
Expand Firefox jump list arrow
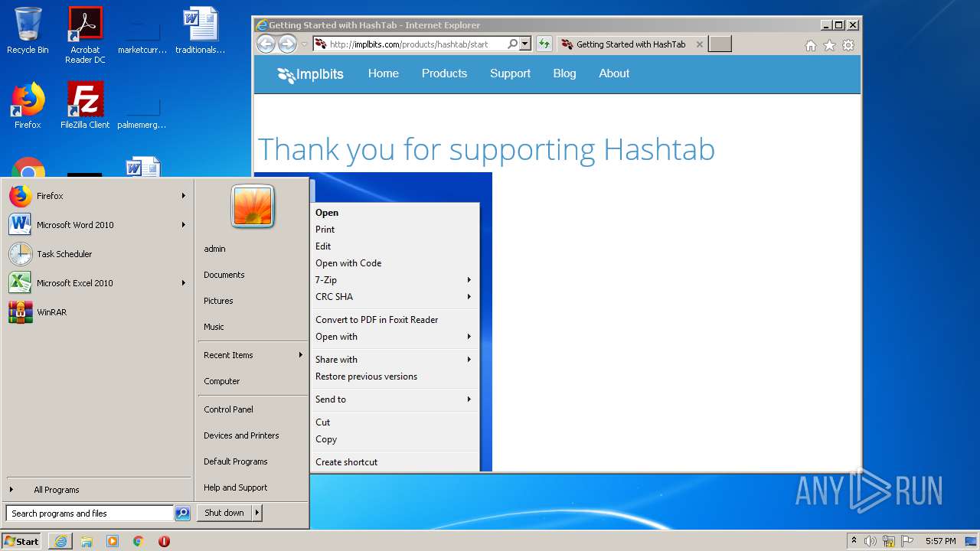coord(184,196)
